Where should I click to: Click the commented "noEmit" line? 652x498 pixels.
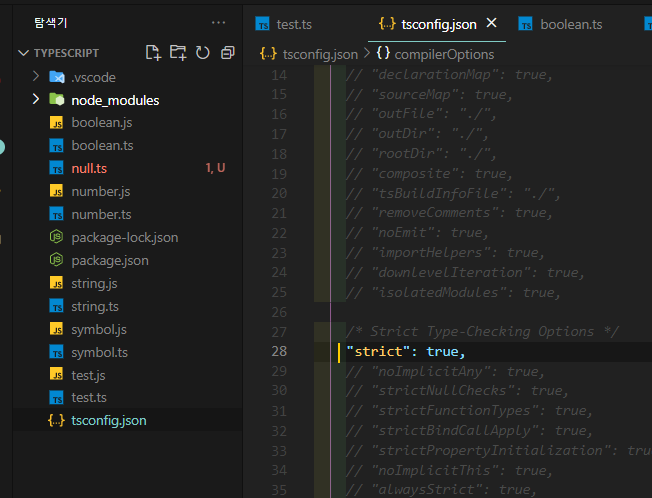click(x=417, y=233)
